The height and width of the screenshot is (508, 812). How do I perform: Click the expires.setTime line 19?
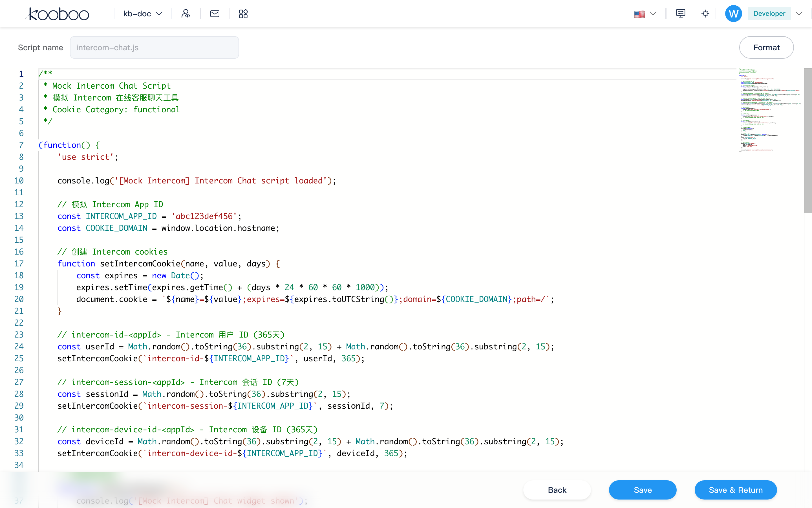coord(232,288)
